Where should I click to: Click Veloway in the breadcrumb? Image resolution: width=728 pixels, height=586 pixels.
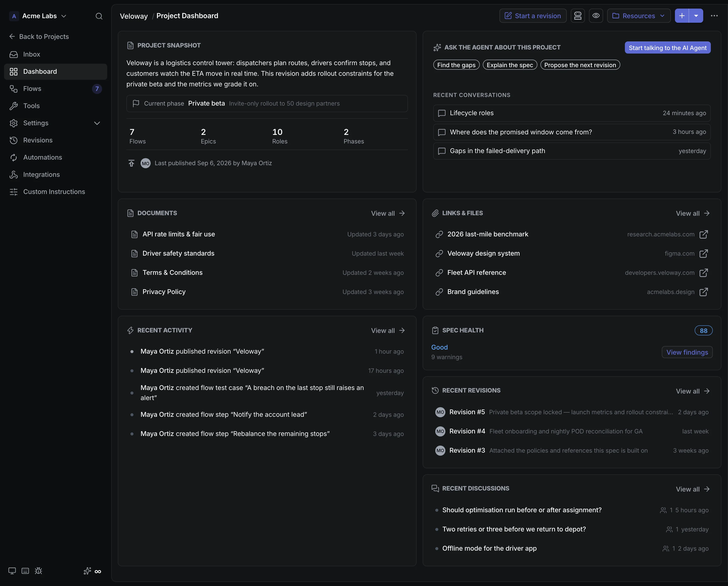pos(134,16)
